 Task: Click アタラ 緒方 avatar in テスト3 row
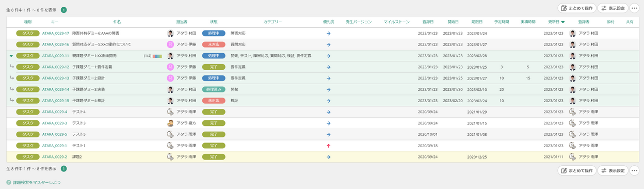pyautogui.click(x=170, y=123)
